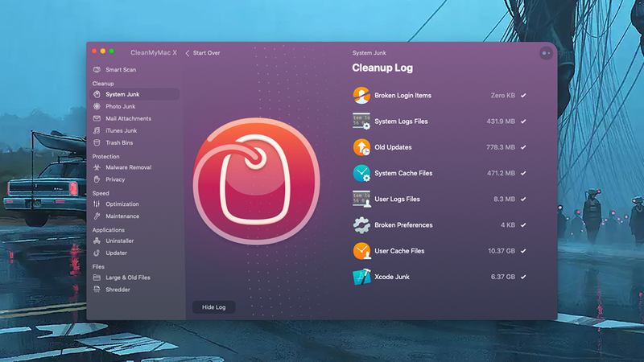Click the 10.37 GB size value
Image resolution: width=644 pixels, height=362 pixels.
(502, 251)
